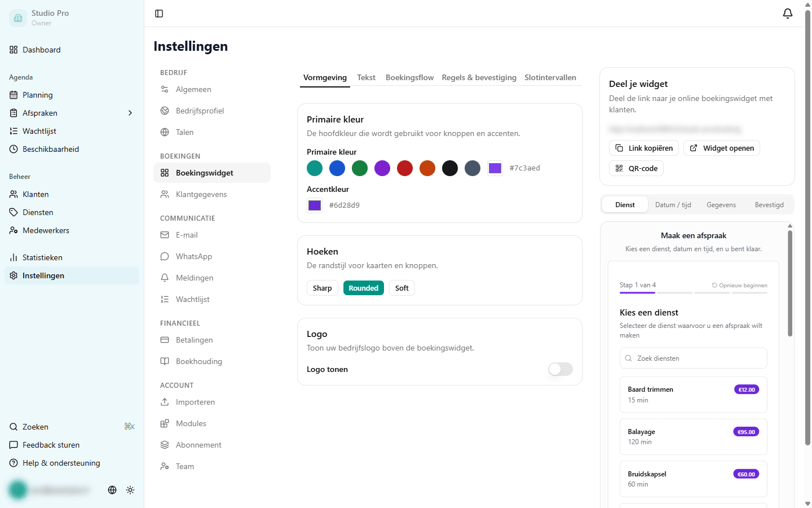The width and height of the screenshot is (812, 508).
Task: Pick the purple round primary color swatch
Action: 382,168
